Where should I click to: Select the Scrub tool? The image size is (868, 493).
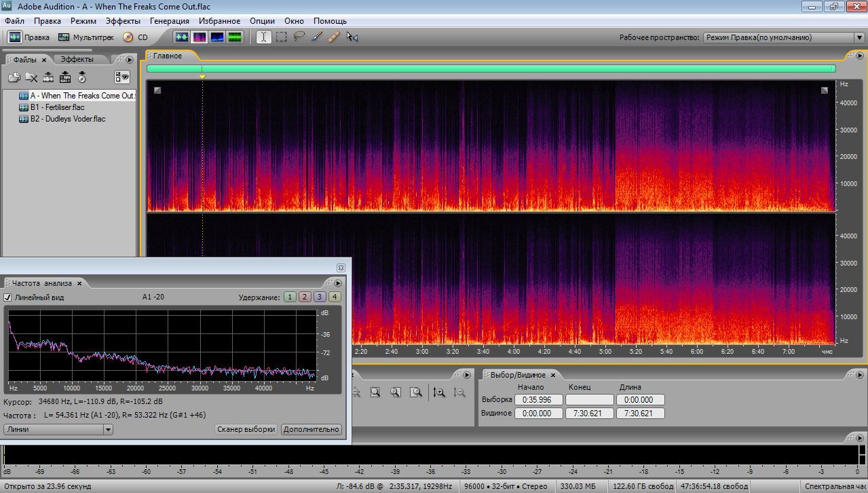pos(352,37)
